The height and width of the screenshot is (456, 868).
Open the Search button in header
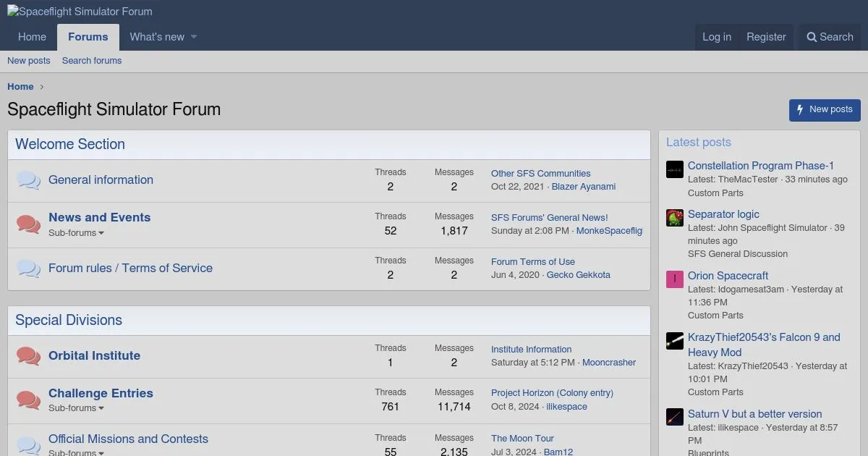[x=830, y=37]
